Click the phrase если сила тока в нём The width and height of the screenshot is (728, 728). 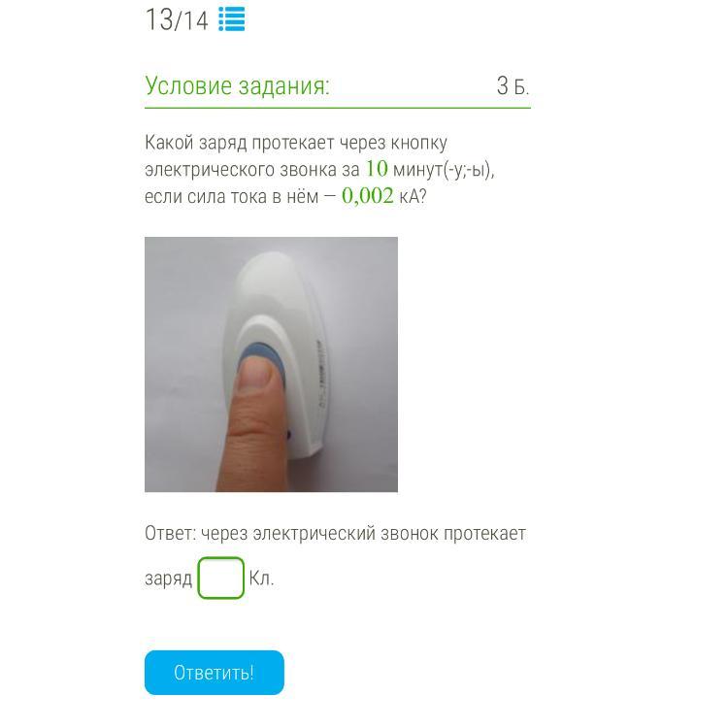232,196
